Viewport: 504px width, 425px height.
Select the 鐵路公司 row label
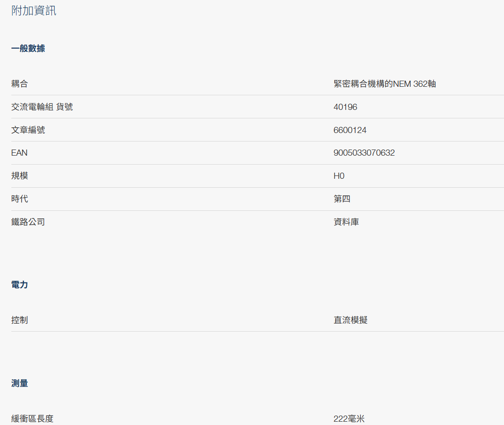(28, 221)
